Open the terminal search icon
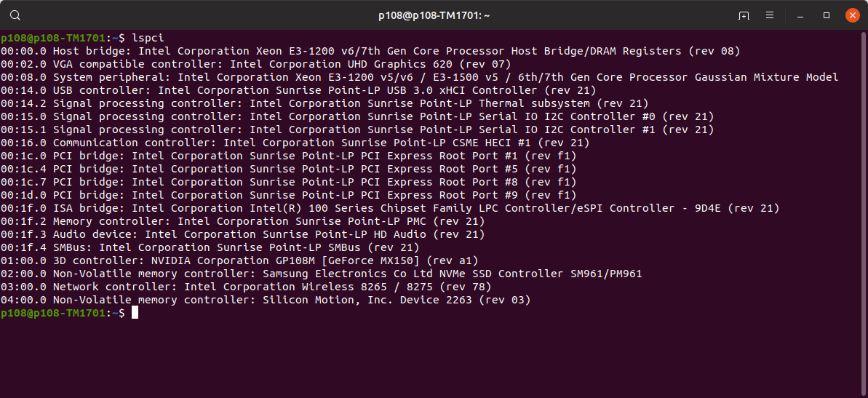The image size is (868, 398). coord(15,15)
